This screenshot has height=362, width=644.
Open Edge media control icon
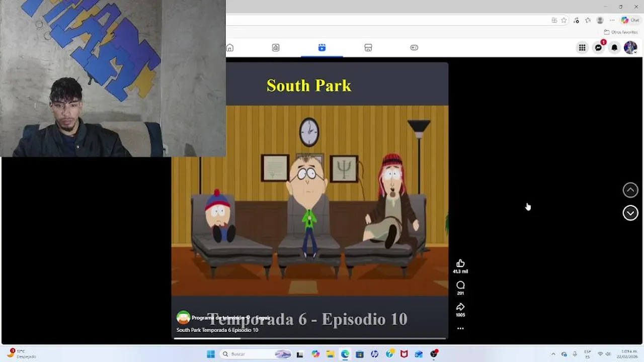577,20
